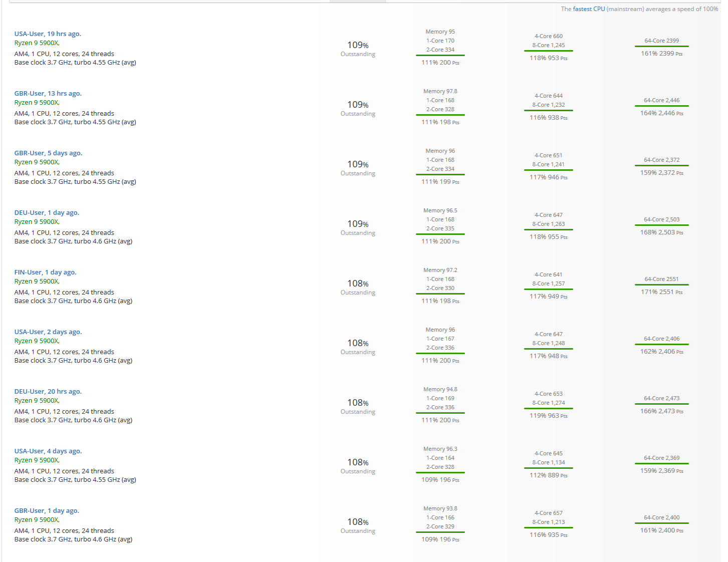The width and height of the screenshot is (728, 562).
Task: Click the '116% 935 Pts' score
Action: [549, 535]
